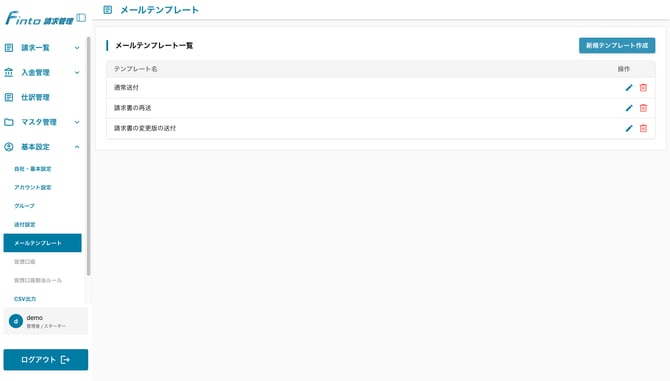Click the ログアウト button
The width and height of the screenshot is (670, 381).
click(46, 360)
